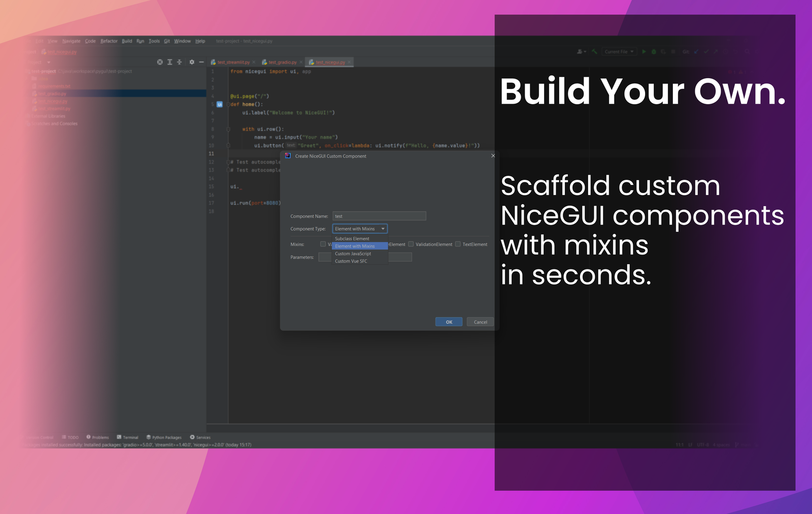Image resolution: width=812 pixels, height=514 pixels.
Task: Click the 'Packages installed successfully' status message
Action: coord(137,445)
